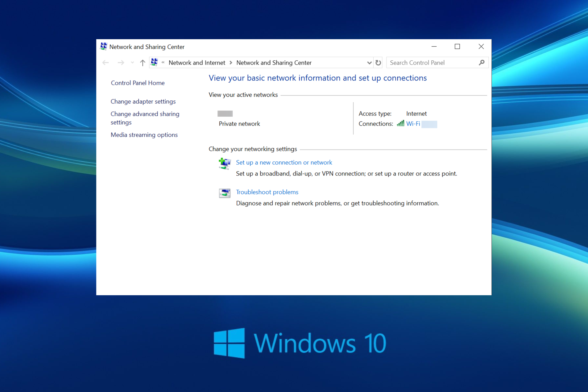Open the recent locations dropdown arrow
Screen dimensions: 588x392
[x=132, y=63]
